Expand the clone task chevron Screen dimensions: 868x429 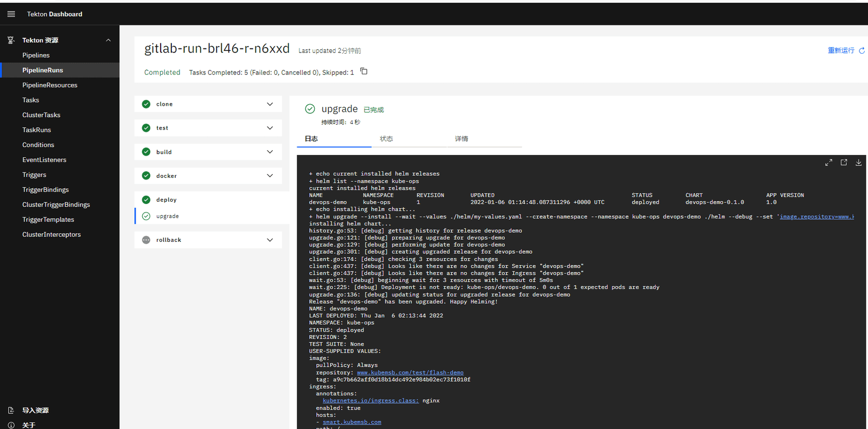270,104
